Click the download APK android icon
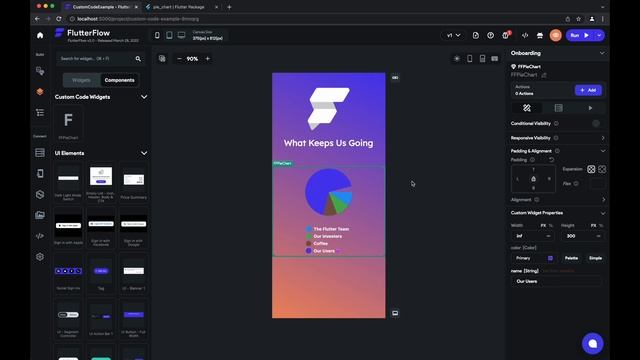The image size is (640, 360). 540,36
